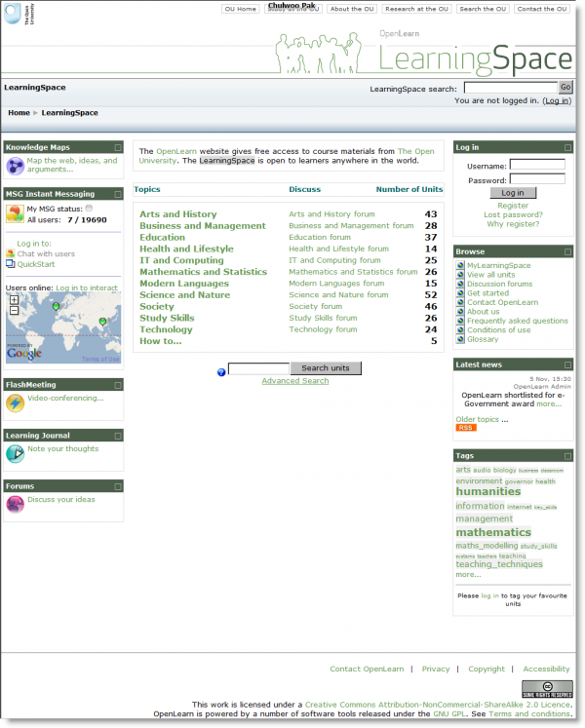Screen dimensions: 585x728
Task: Click the icon beside Glossary
Action: pyautogui.click(x=460, y=339)
